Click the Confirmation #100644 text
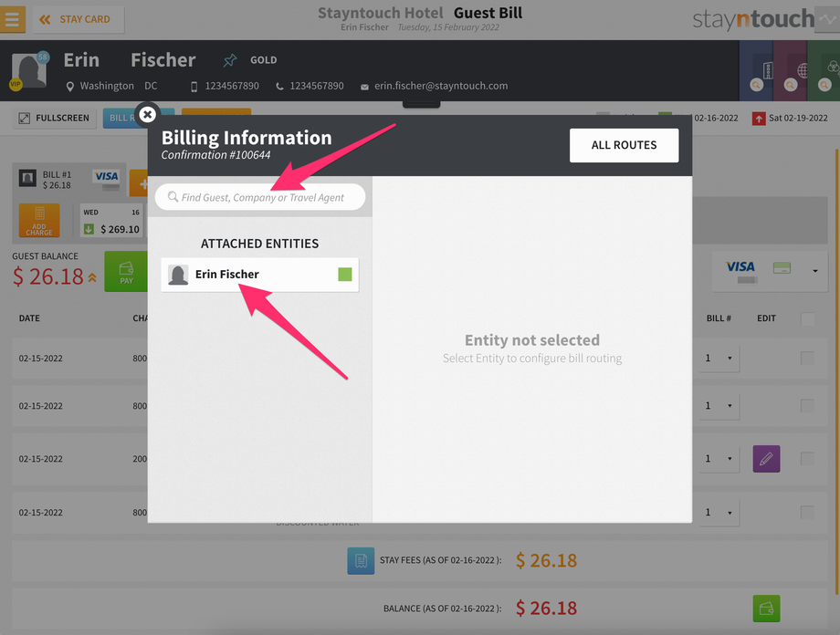This screenshot has width=840, height=635. click(215, 155)
